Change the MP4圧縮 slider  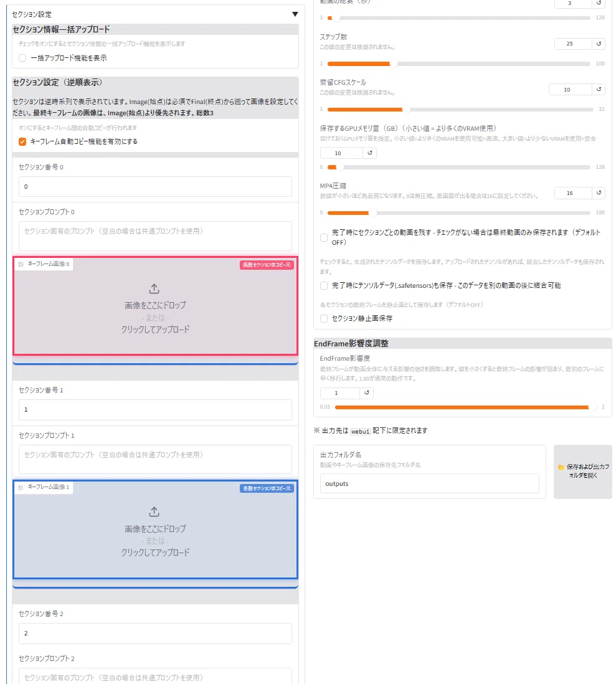pyautogui.click(x=459, y=213)
